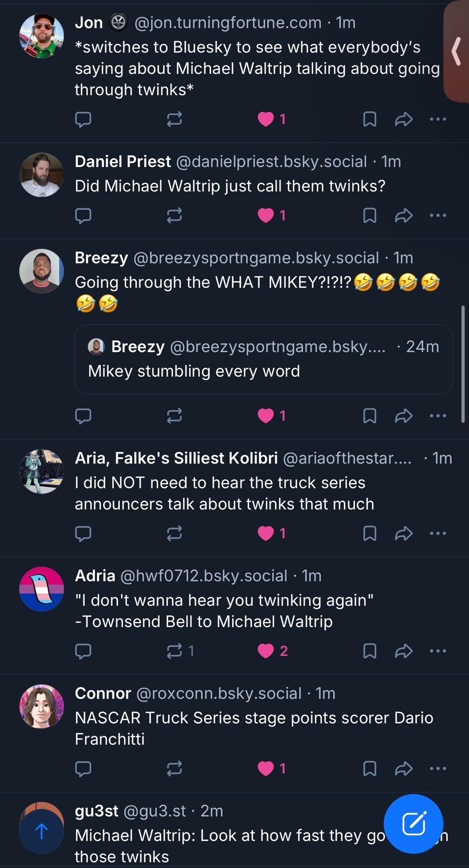
Task: Reply to Aria's truck series post
Action: tap(83, 533)
